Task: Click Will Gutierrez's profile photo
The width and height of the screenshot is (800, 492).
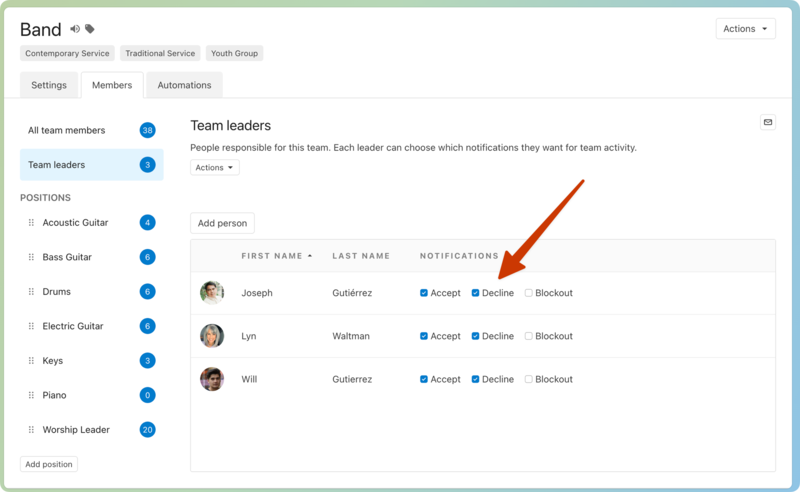Action: (x=212, y=379)
